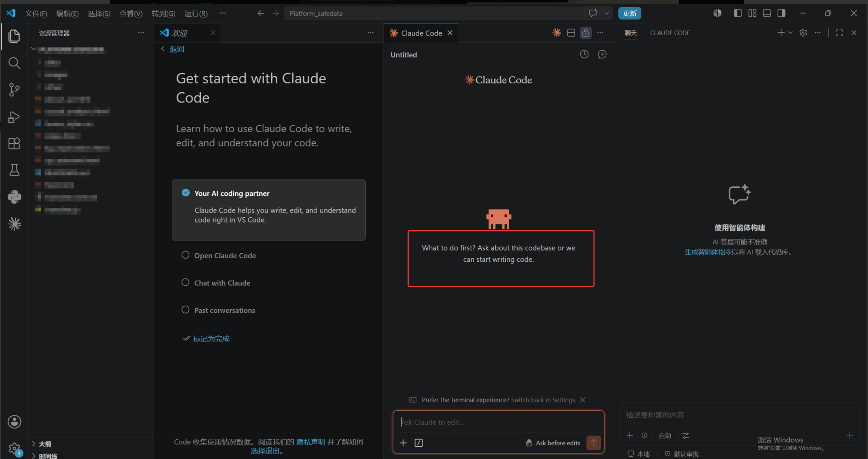Screen dimensions: 868x459
Task: Toggle the editor lock group button
Action: coord(586,33)
